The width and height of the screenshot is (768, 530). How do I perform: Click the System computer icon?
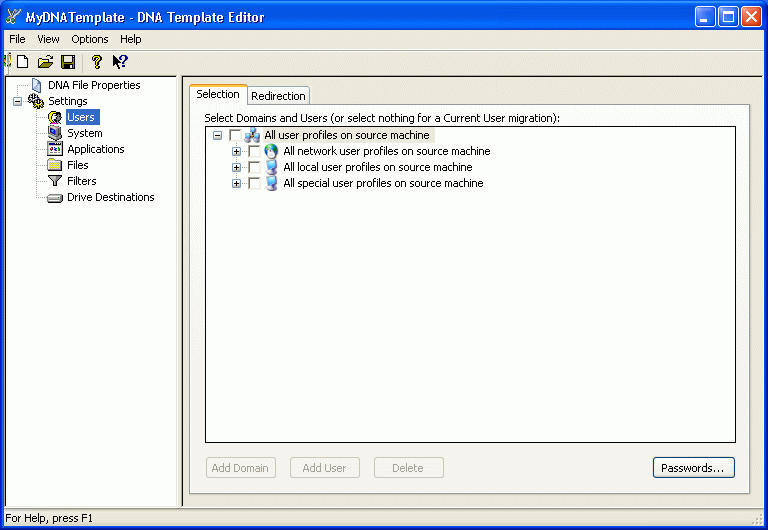click(x=55, y=133)
